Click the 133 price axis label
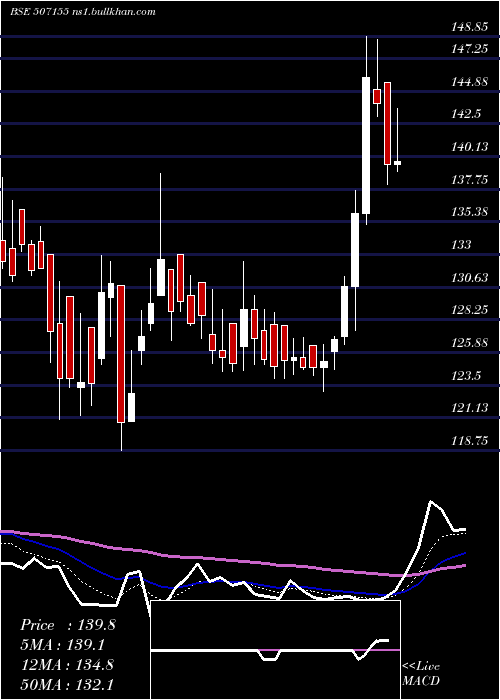The width and height of the screenshot is (500, 700). point(461,244)
